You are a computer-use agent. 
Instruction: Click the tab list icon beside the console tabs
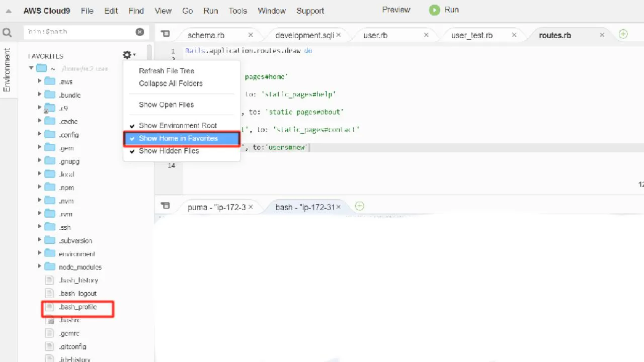pos(165,206)
